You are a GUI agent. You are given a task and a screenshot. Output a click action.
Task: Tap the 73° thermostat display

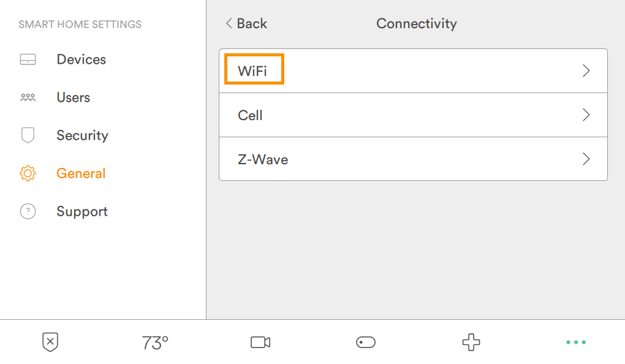(154, 342)
